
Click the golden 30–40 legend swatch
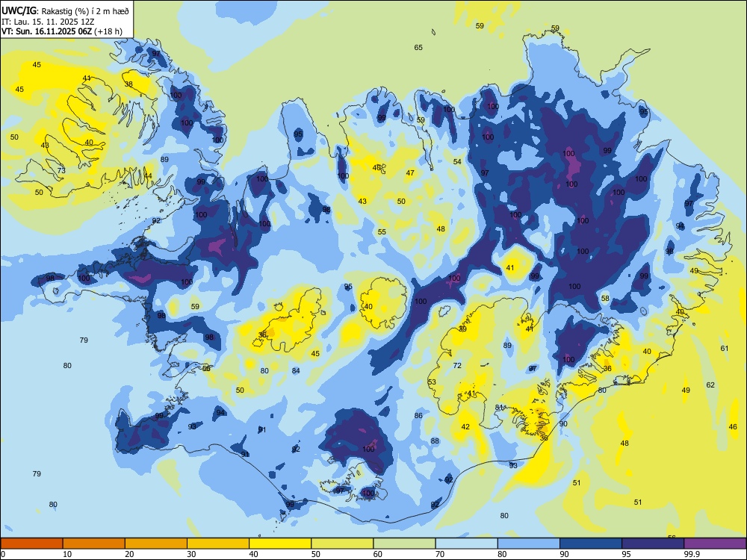[x=218, y=544]
